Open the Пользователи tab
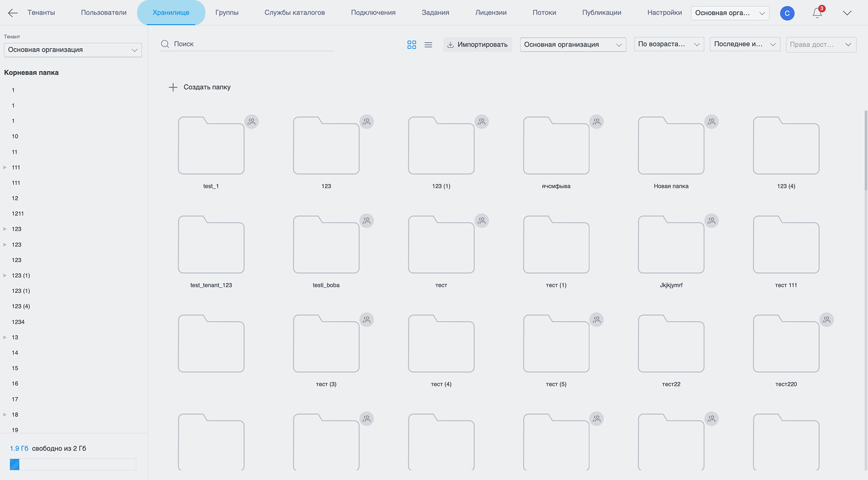This screenshot has width=868, height=480. pyautogui.click(x=104, y=13)
